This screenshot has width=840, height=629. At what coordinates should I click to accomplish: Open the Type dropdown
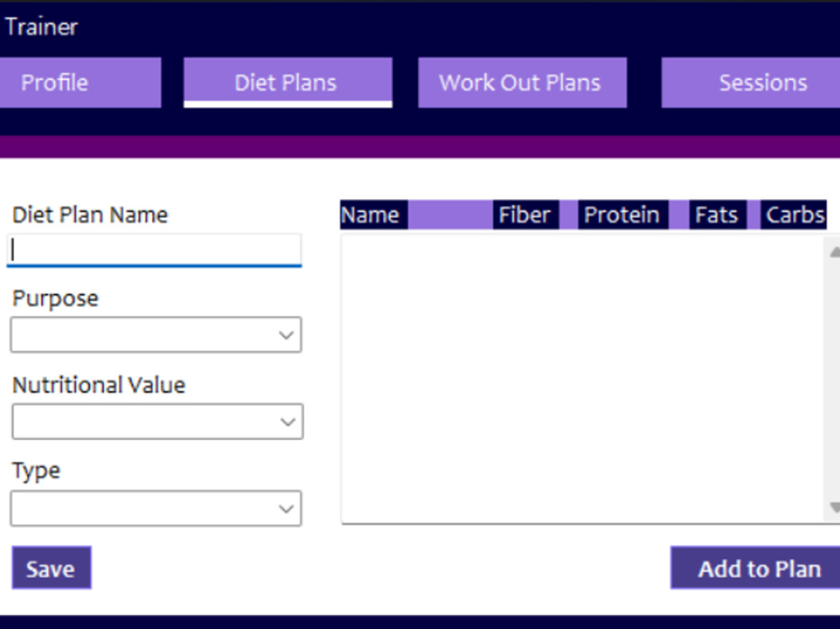(156, 508)
